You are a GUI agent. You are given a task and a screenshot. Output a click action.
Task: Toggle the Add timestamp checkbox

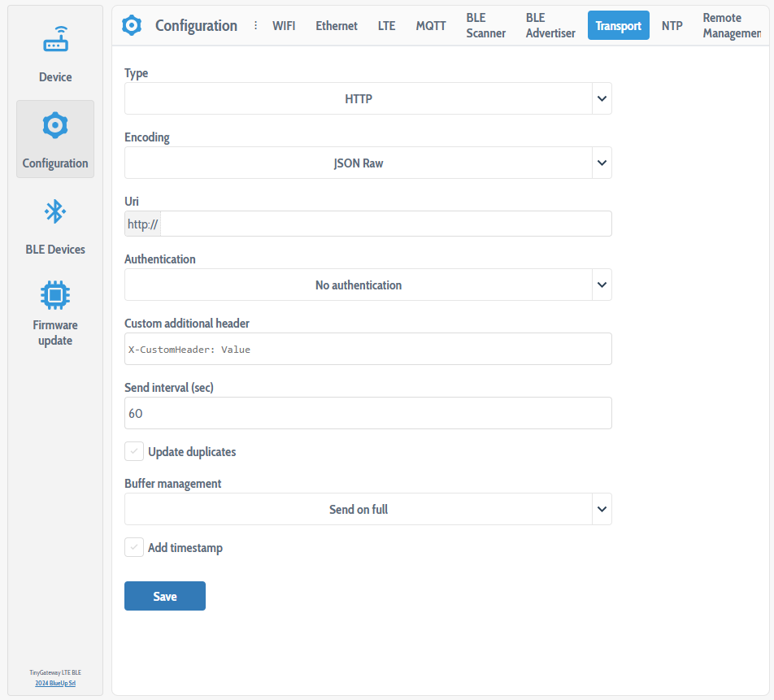tap(134, 548)
